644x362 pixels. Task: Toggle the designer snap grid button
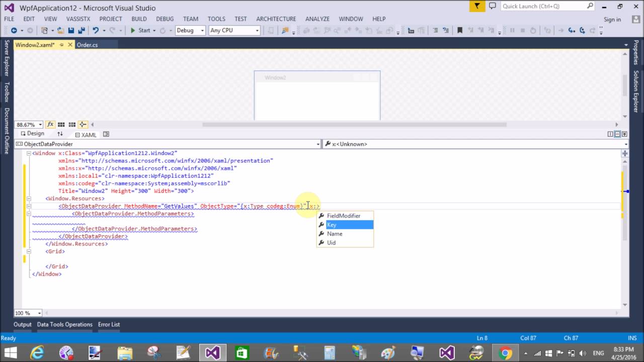pyautogui.click(x=61, y=124)
